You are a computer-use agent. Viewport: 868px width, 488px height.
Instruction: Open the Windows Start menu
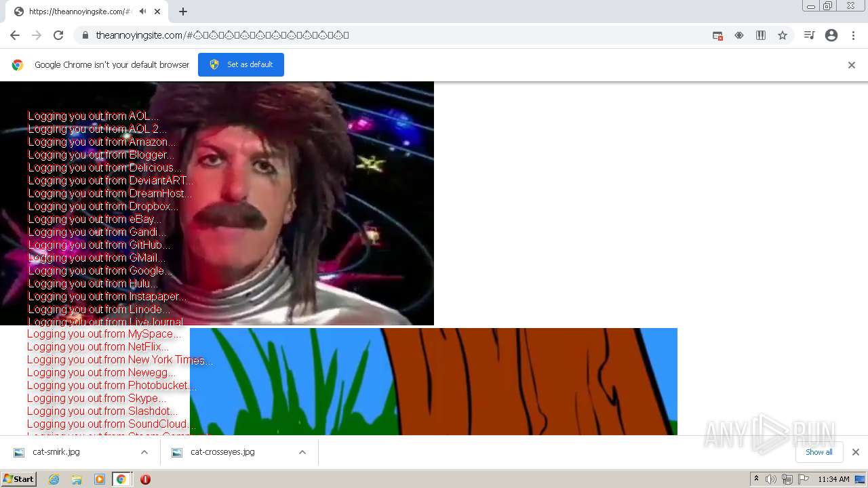(x=18, y=479)
